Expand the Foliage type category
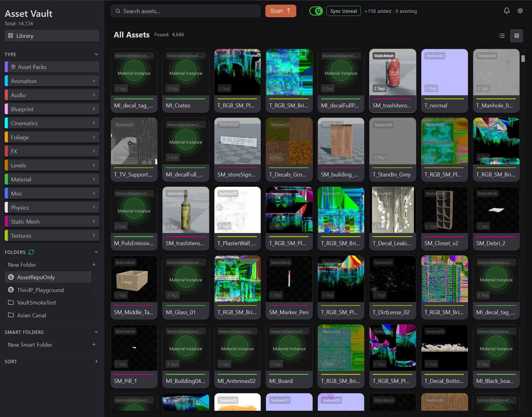The width and height of the screenshot is (532, 417). click(x=94, y=137)
